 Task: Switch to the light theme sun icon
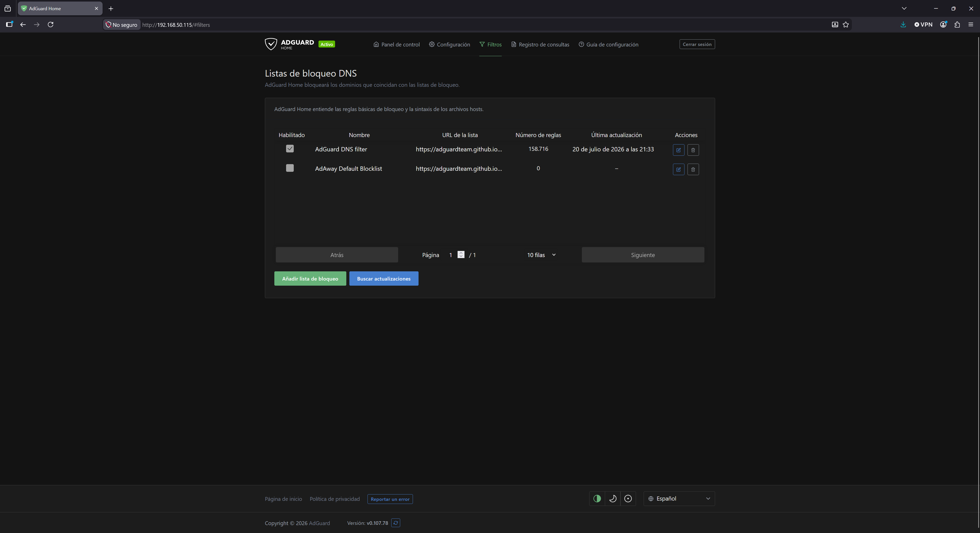(628, 498)
